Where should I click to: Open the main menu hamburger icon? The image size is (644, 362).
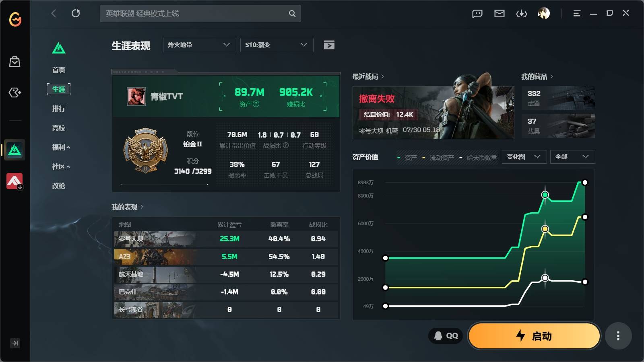(x=577, y=14)
